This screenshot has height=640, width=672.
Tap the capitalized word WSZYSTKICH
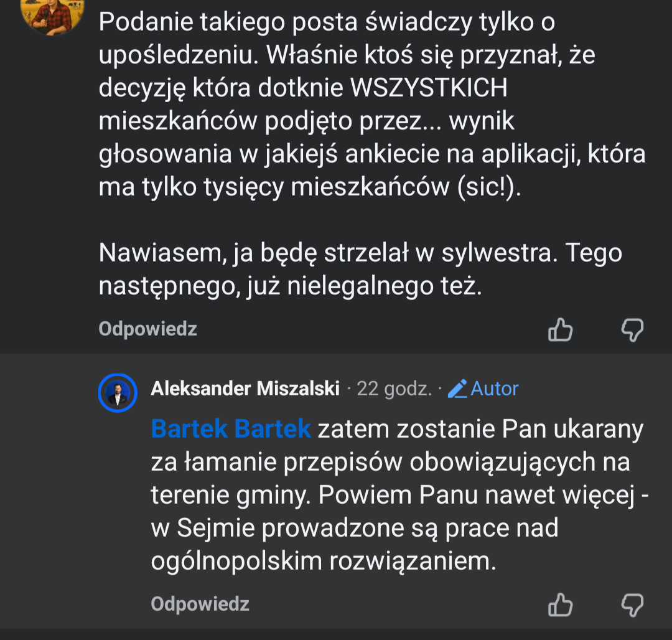[429, 89]
